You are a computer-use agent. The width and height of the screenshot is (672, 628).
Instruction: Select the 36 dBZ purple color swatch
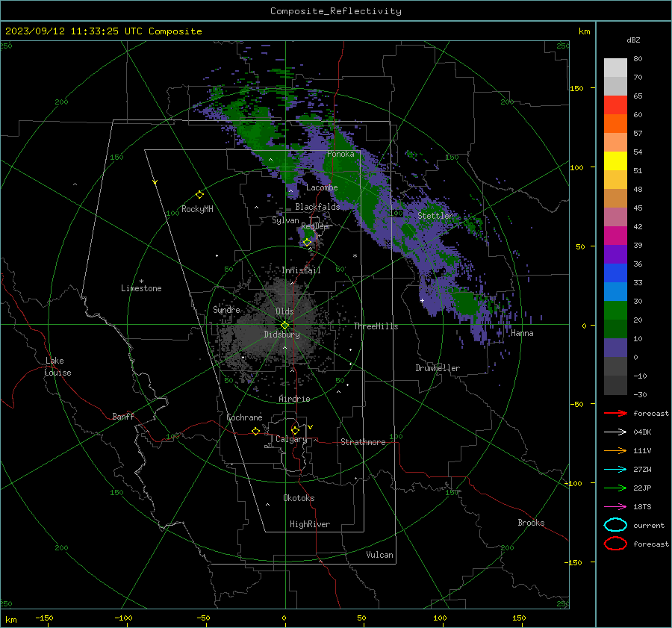pyautogui.click(x=615, y=254)
